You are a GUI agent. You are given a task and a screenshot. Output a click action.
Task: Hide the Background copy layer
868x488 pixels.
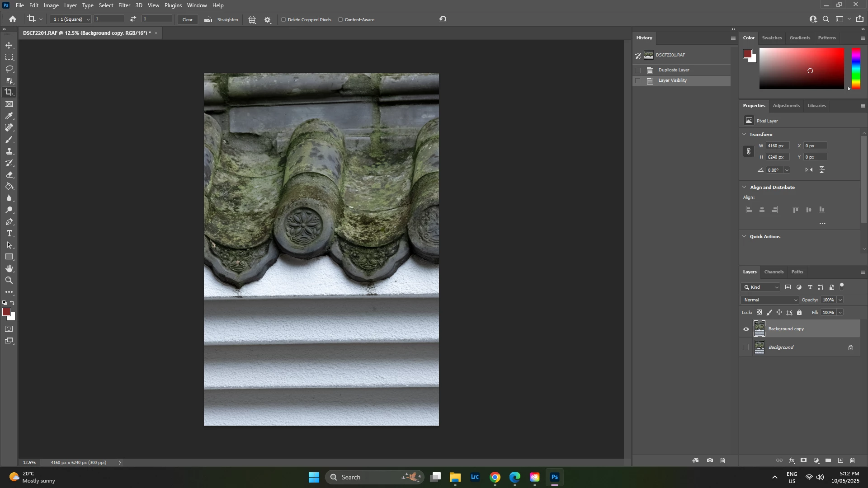pyautogui.click(x=746, y=329)
